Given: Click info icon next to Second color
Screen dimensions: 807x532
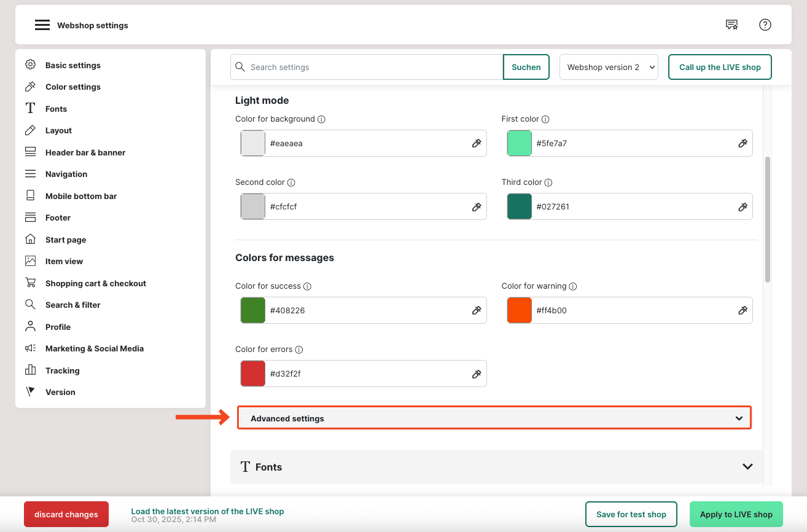Looking at the screenshot, I should [x=291, y=182].
